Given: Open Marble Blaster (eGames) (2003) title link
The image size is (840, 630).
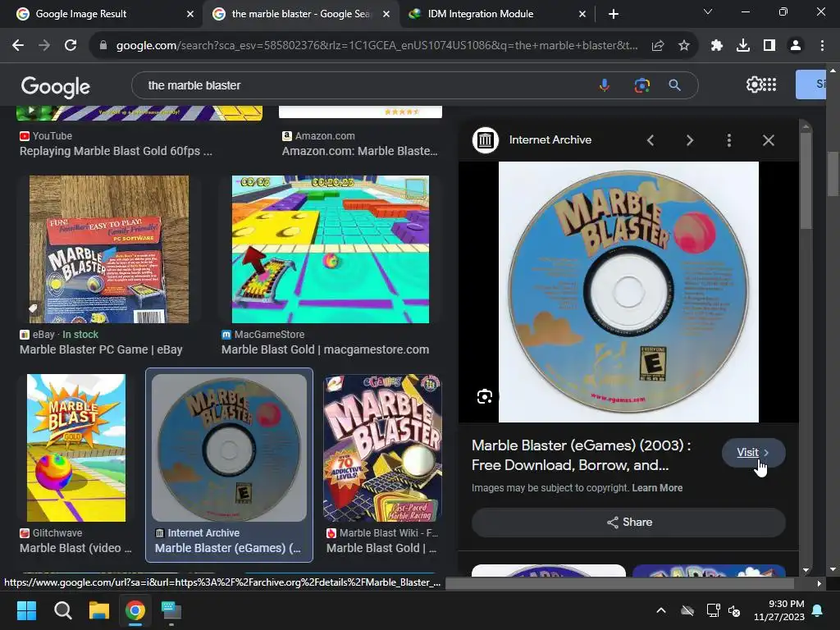Looking at the screenshot, I should click(582, 455).
